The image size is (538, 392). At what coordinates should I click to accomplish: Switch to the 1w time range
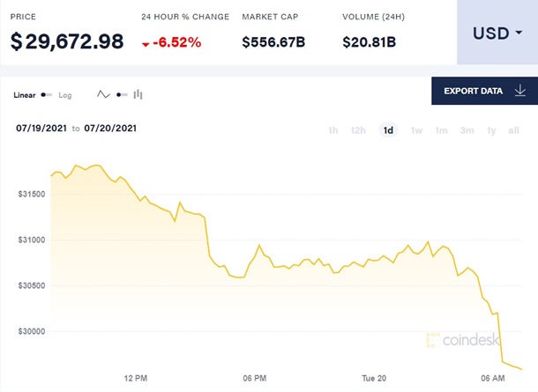(x=417, y=130)
